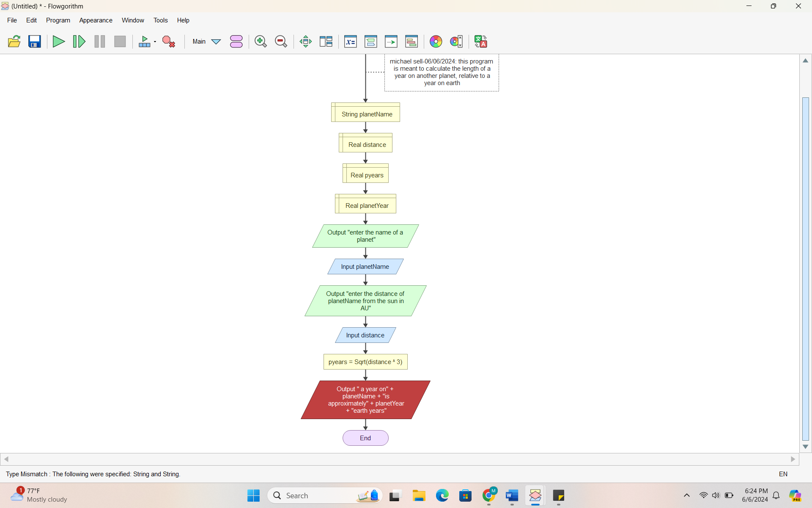This screenshot has width=812, height=508.
Task: Save the flowchart with the floppy icon
Action: [x=35, y=41]
